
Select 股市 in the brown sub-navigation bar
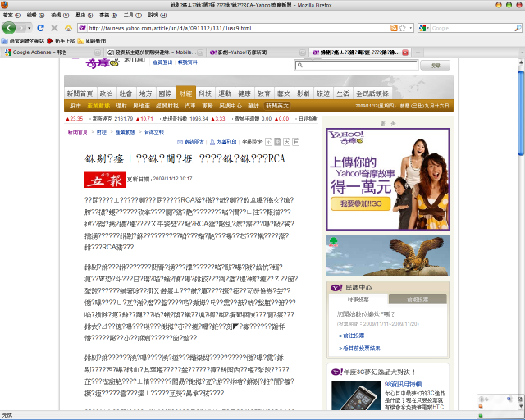pyautogui.click(x=75, y=106)
